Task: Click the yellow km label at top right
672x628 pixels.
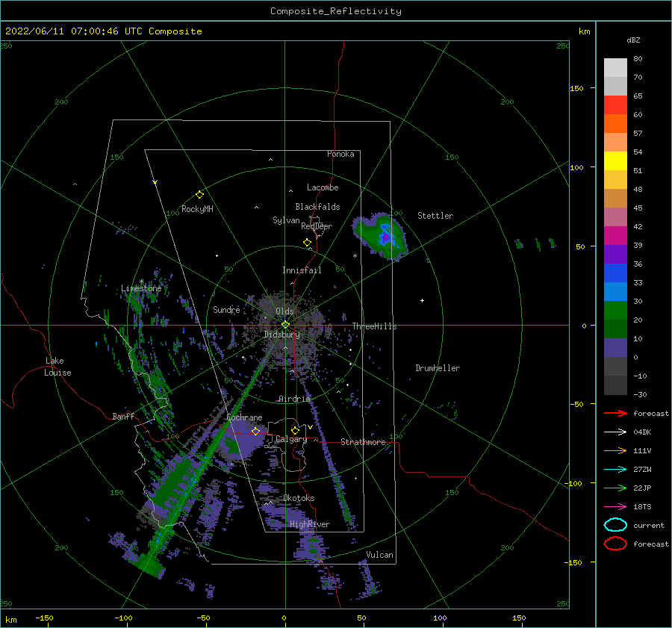Action: [x=584, y=31]
